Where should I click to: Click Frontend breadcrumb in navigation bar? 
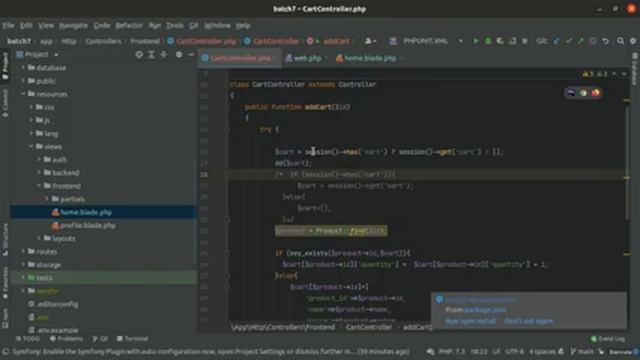pos(145,41)
